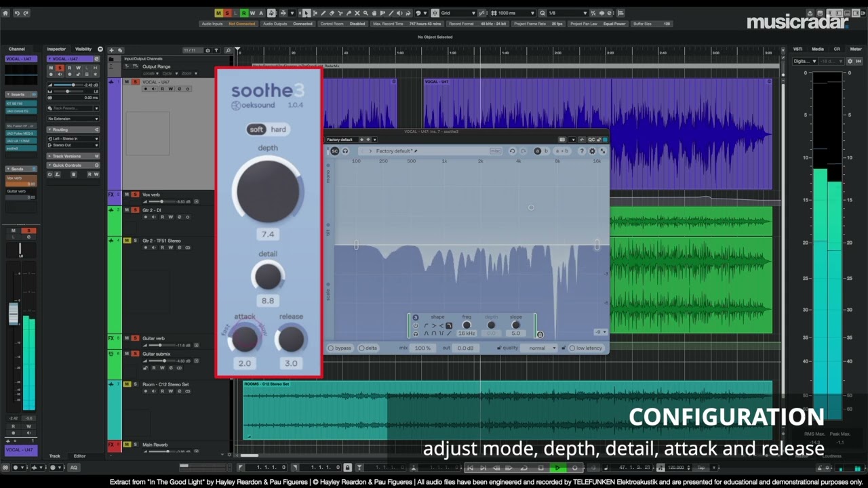868x488 pixels.
Task: Click the band delete trash icon
Action: coord(540,335)
